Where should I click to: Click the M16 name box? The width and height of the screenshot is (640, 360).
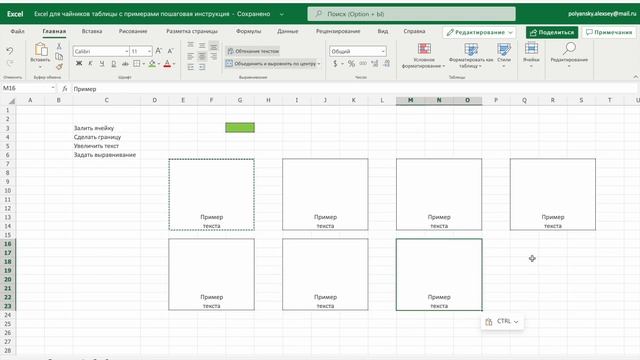pos(29,88)
